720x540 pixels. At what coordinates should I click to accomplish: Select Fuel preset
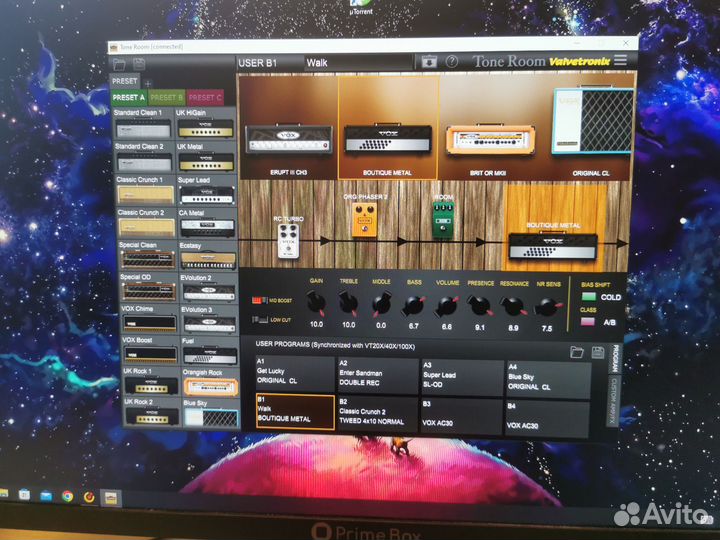click(210, 350)
